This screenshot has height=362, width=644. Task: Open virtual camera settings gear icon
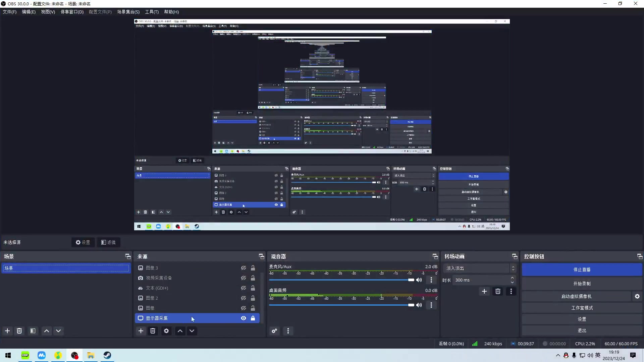pos(637,296)
